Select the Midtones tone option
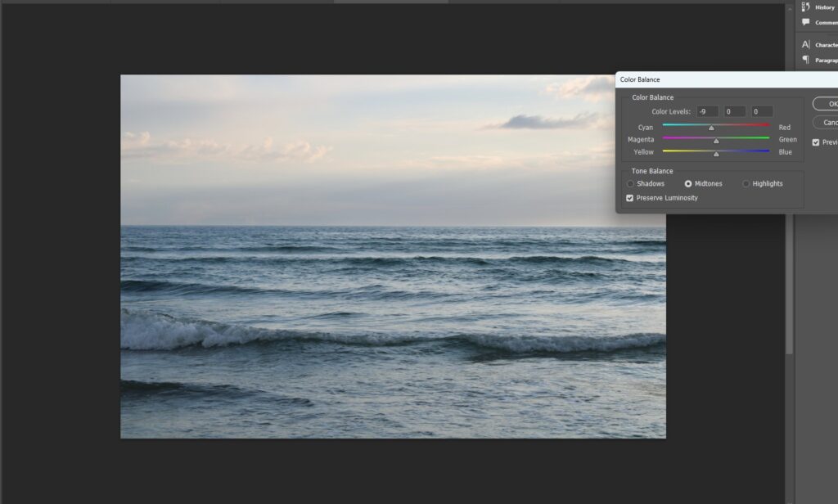This screenshot has height=504, width=838. click(x=688, y=184)
